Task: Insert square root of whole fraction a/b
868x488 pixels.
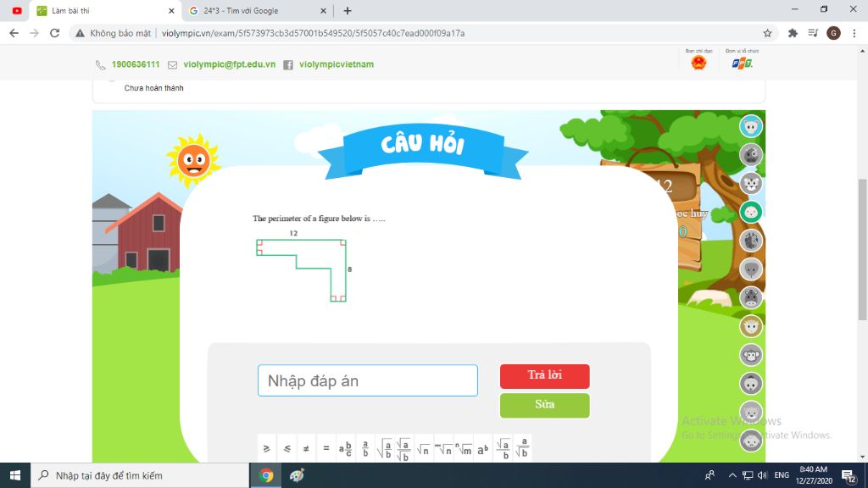Action: tap(385, 448)
